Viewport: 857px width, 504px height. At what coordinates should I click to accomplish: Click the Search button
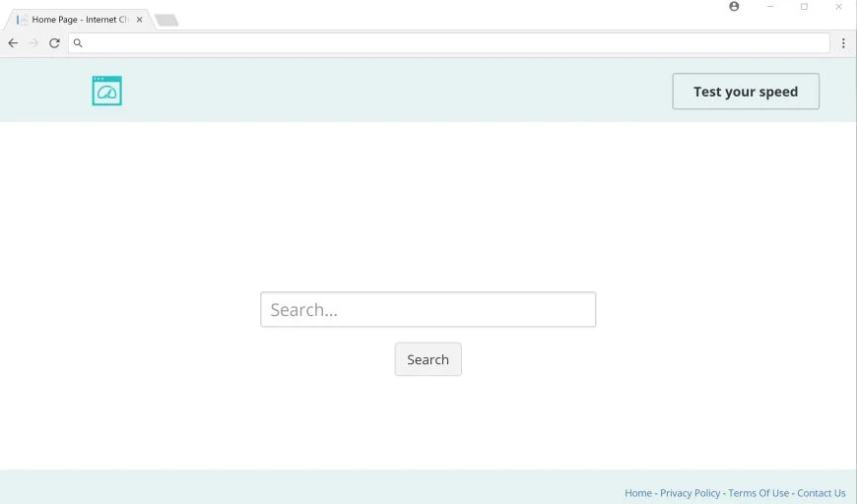coord(428,359)
